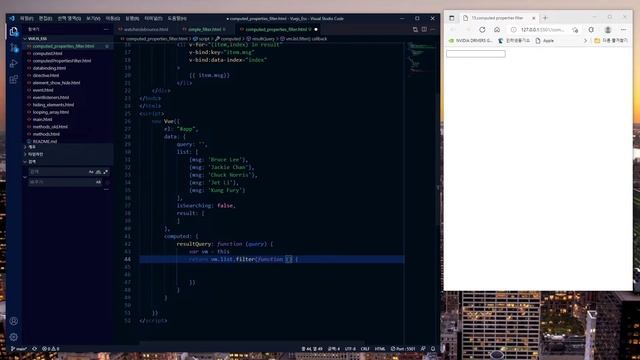Open the profile avatar in Edge
The width and height of the screenshot is (640, 360).
[608, 30]
